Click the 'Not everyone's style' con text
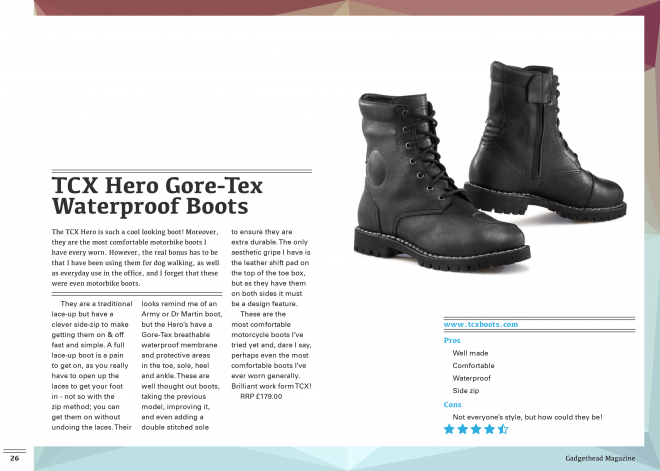 pos(527,417)
